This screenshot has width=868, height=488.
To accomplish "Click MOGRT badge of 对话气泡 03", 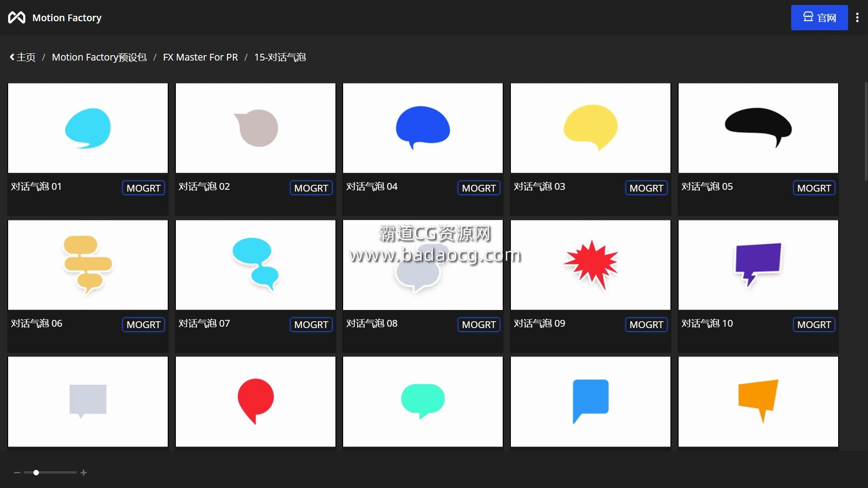I will [x=646, y=188].
